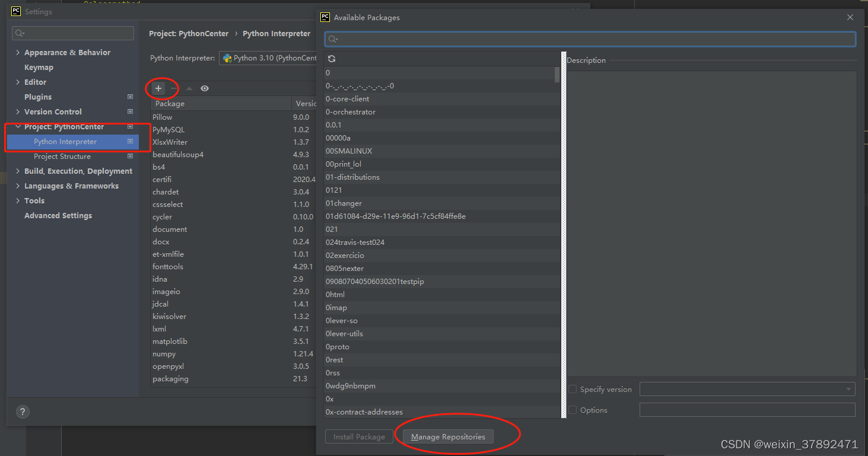Open the Python Interpreter dropdown

[268, 58]
